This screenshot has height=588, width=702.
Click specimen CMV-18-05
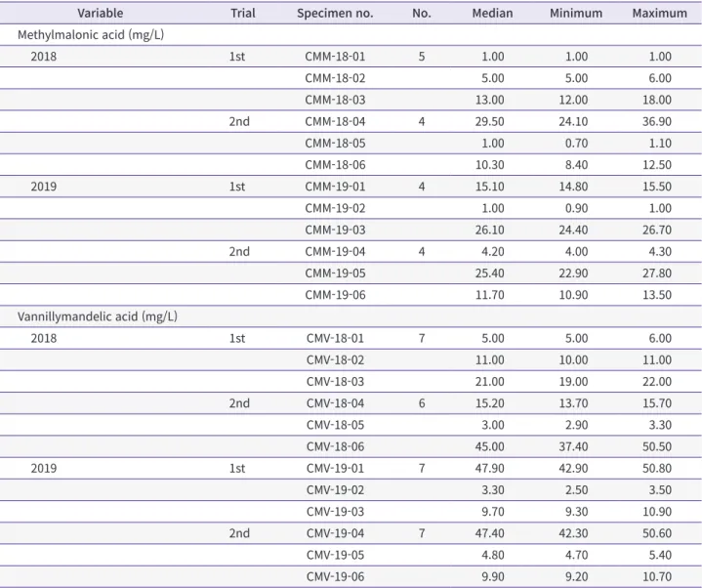coord(335,425)
